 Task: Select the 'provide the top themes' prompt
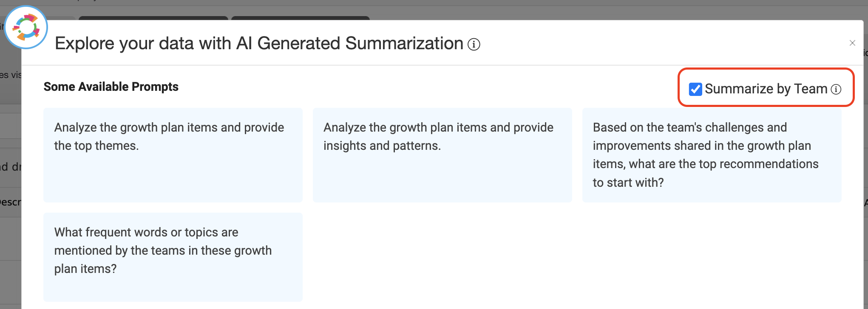(x=173, y=155)
